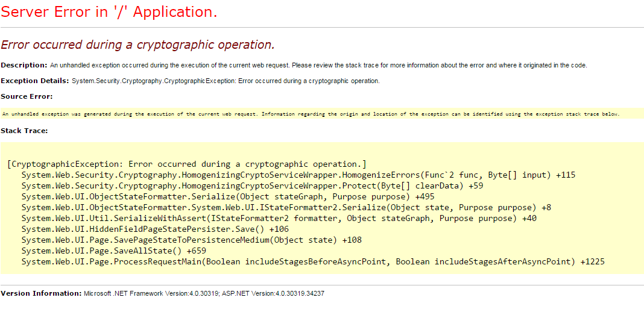Click the System.Security.Cryptography.CryptographicException details text
Screen dimensions: 644x324
coord(226,81)
